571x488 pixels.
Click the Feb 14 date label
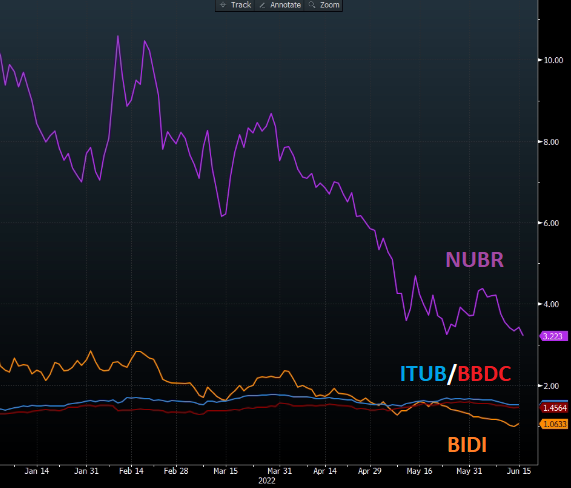[131, 471]
